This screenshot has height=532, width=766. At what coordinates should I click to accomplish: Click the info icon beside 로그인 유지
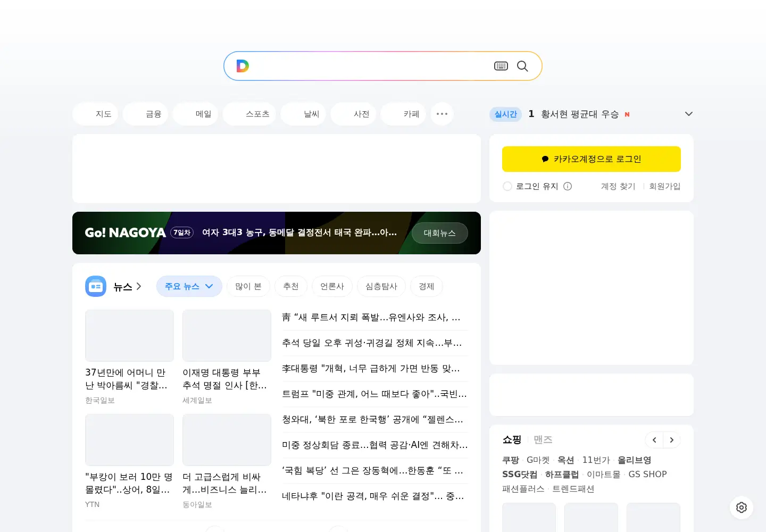568,186
